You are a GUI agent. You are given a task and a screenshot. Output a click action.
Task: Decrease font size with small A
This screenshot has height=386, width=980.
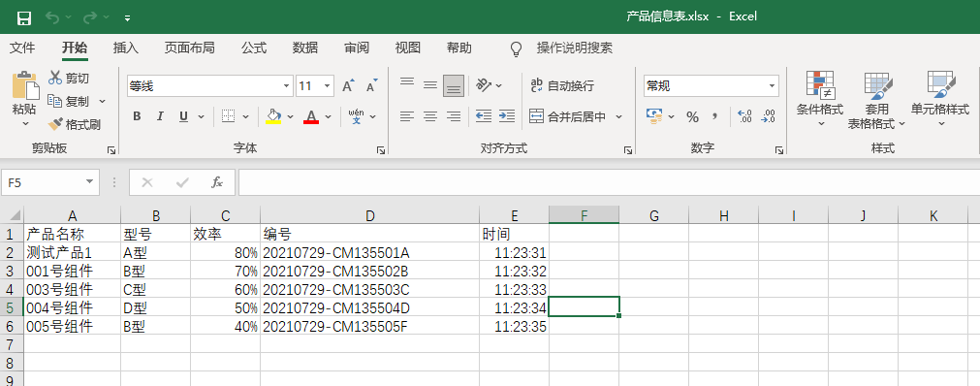tap(372, 86)
